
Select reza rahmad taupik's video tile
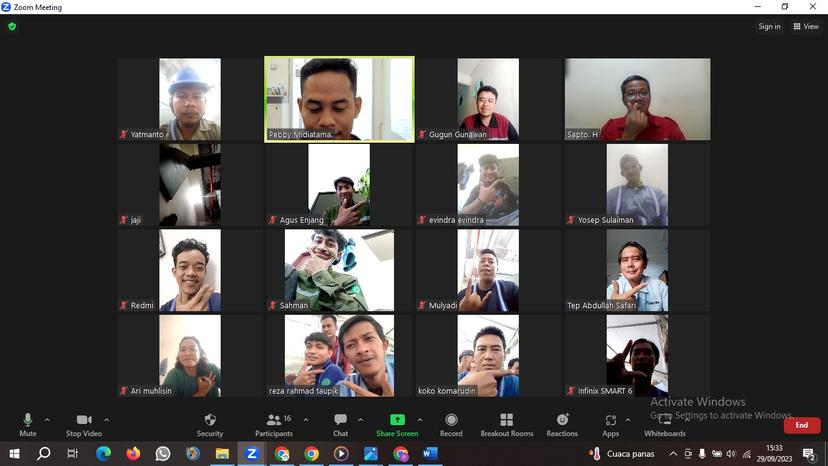tap(339, 356)
